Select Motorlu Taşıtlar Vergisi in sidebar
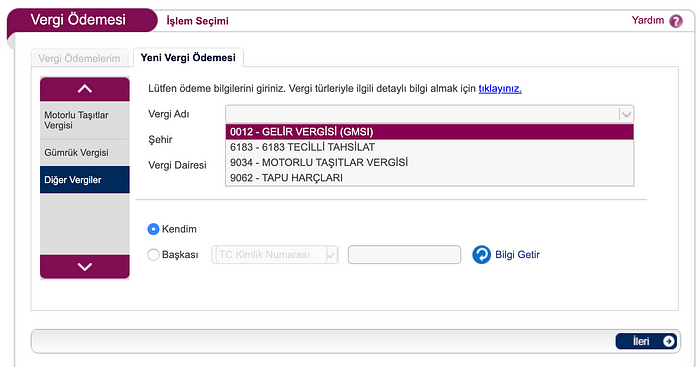The image size is (700, 367). 85,121
